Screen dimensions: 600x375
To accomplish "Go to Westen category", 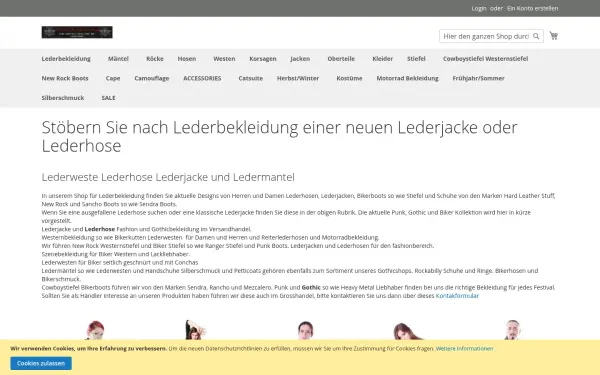I will (x=224, y=59).
